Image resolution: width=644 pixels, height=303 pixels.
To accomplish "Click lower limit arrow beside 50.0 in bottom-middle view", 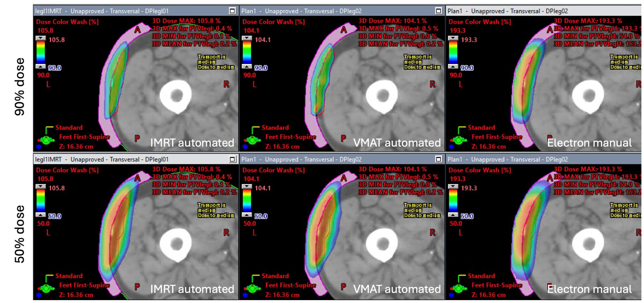I will point(247,215).
